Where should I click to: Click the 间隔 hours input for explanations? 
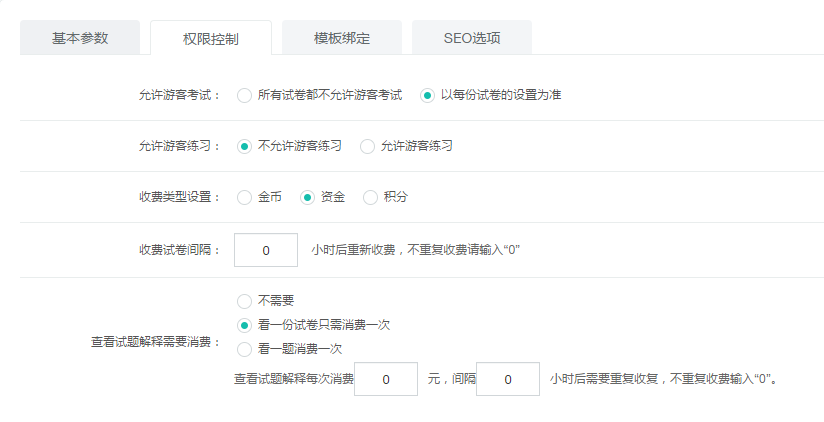(507, 379)
